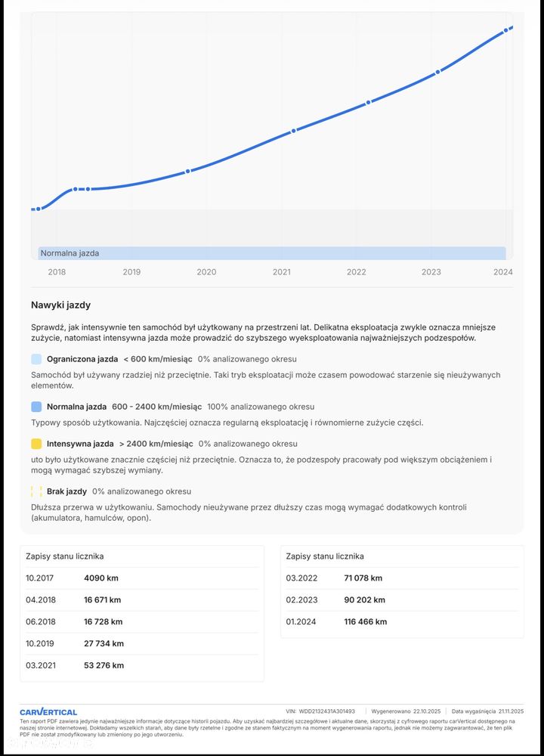This screenshot has width=544, height=756.
Task: Click the VIN number in the footer
Action: coord(328,711)
